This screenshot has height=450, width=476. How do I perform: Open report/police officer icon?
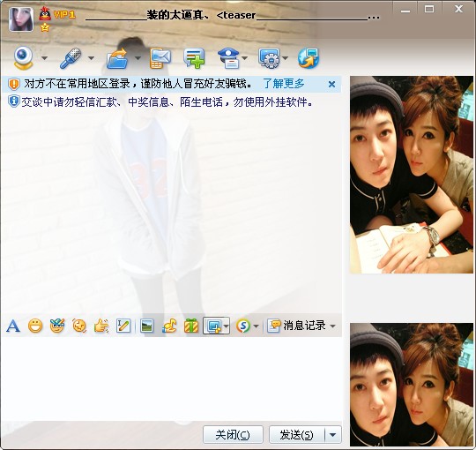228,57
